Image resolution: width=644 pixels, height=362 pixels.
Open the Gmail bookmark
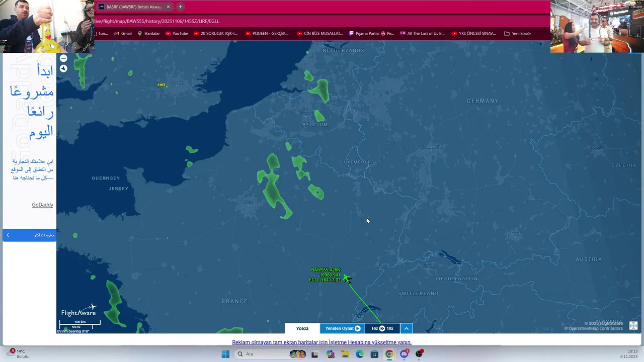(123, 34)
